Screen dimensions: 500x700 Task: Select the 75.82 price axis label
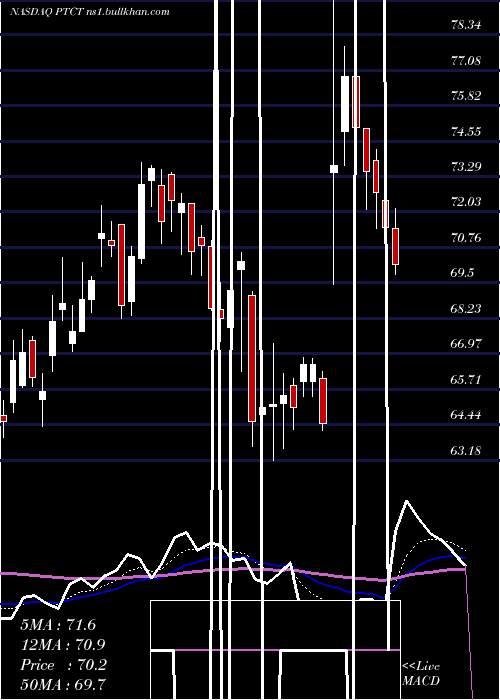click(x=466, y=96)
